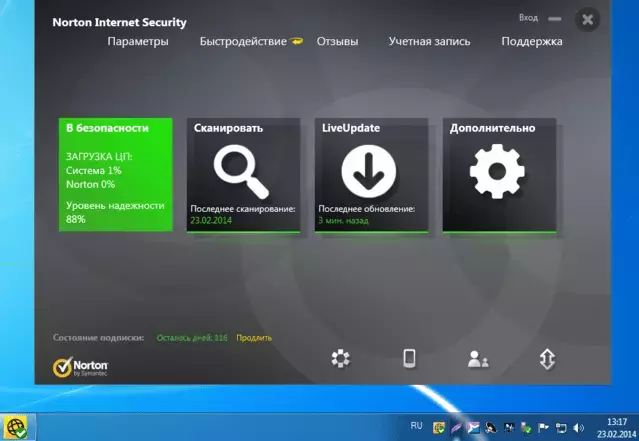
Task: Click the mobile phone icon
Action: 409,359
